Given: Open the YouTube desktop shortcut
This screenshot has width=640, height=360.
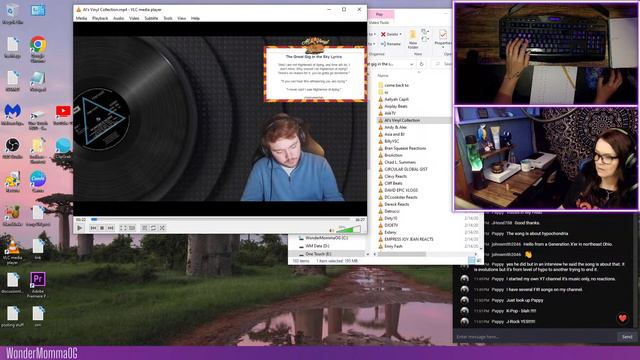Looking at the screenshot, I should tap(63, 115).
